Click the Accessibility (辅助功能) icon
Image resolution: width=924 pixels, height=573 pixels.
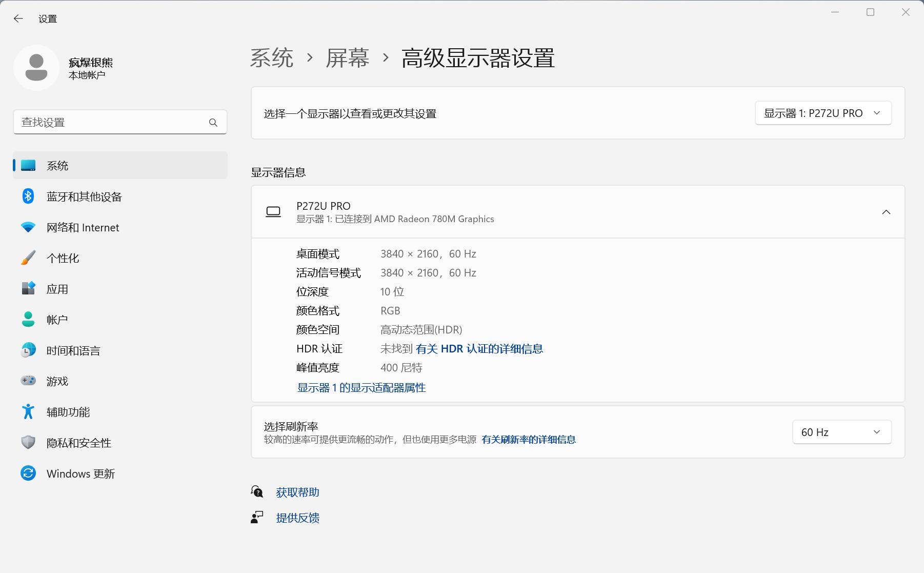[x=28, y=412]
